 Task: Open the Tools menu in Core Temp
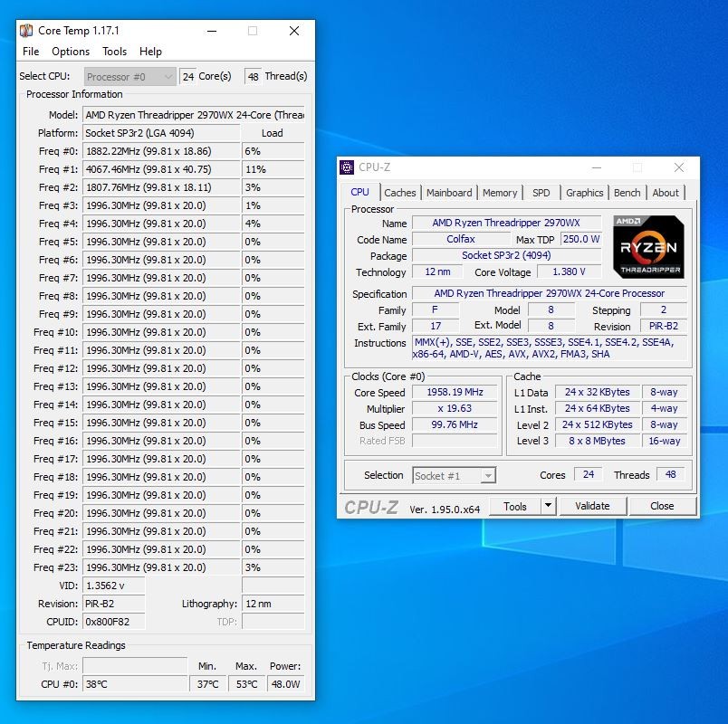(114, 52)
